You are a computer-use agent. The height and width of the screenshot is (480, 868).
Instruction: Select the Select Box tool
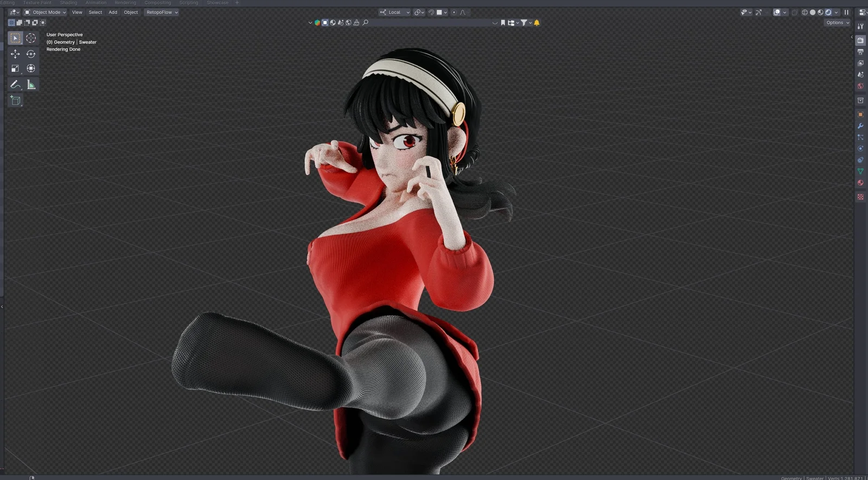pos(15,38)
